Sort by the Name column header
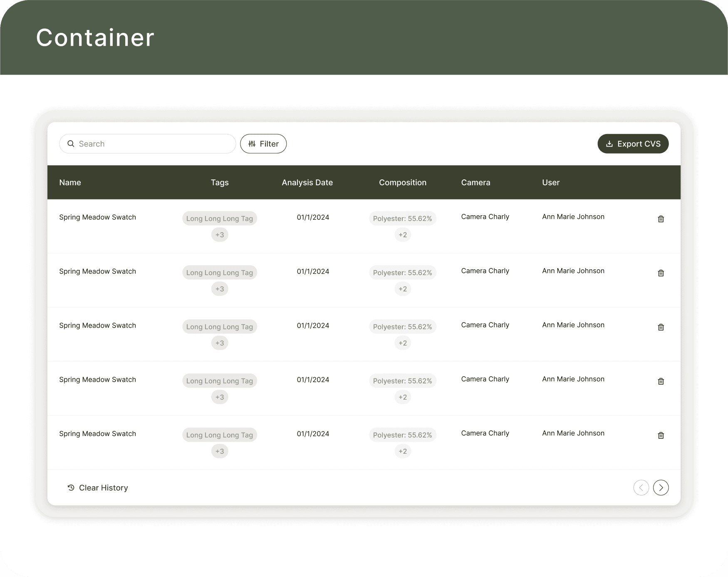This screenshot has height=577, width=728. coord(70,182)
